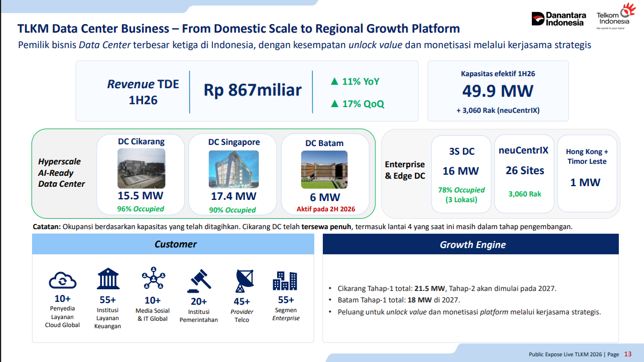
Task: Click the 78% Occupied (3 Lokasi) text
Action: (x=461, y=195)
